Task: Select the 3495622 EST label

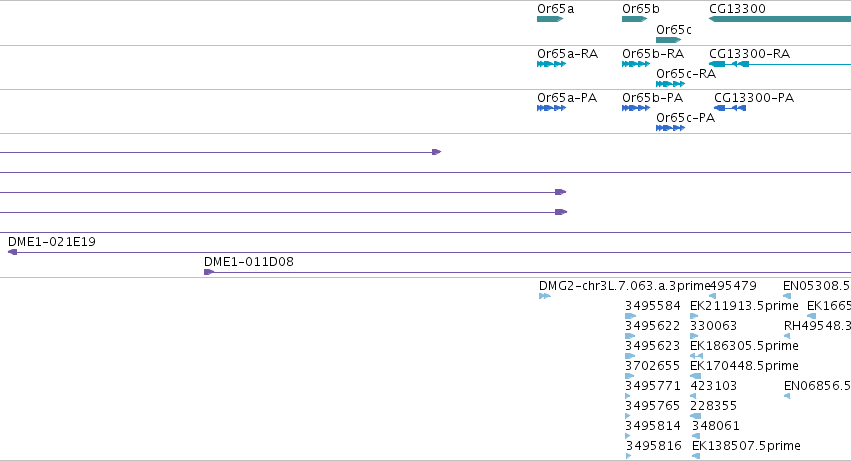Action: pyautogui.click(x=652, y=326)
